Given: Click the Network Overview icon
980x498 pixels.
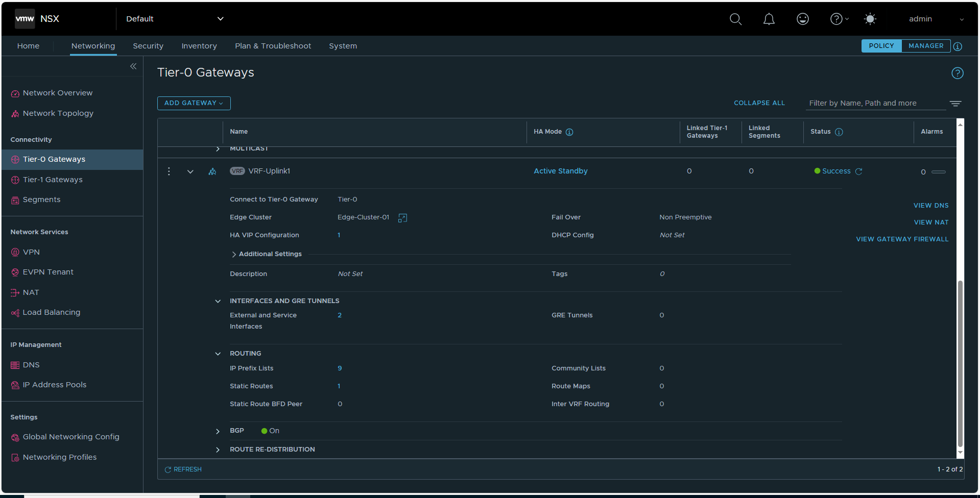Looking at the screenshot, I should pos(15,93).
